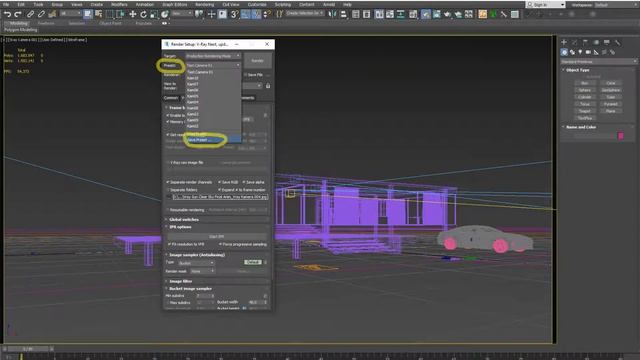
Task: Toggle Expand # to frame number checkbox
Action: click(x=220, y=190)
